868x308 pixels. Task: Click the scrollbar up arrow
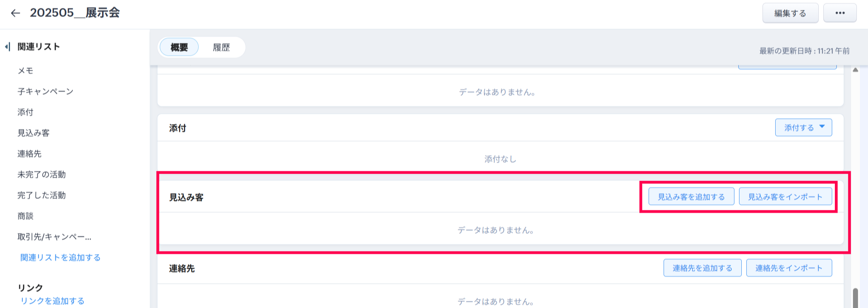[855, 70]
